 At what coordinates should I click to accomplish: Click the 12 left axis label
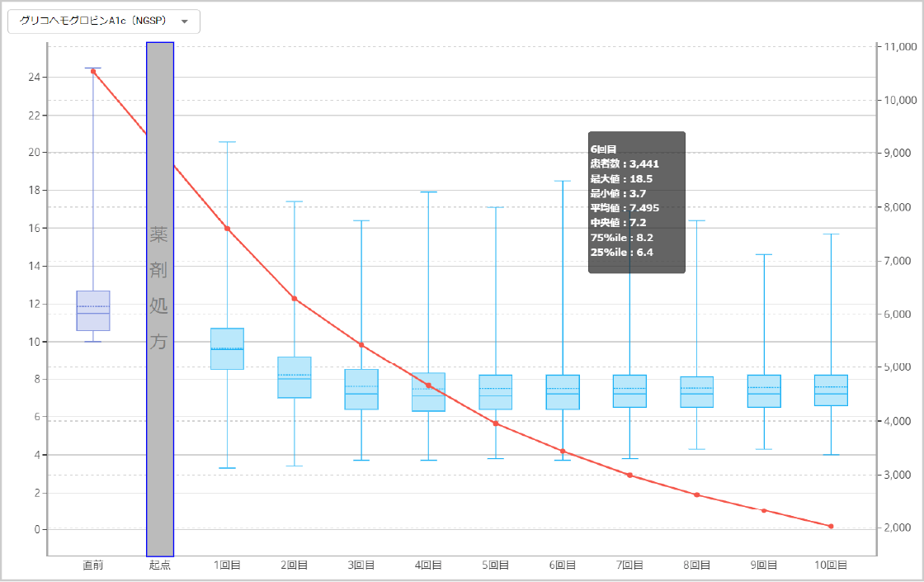pos(34,305)
